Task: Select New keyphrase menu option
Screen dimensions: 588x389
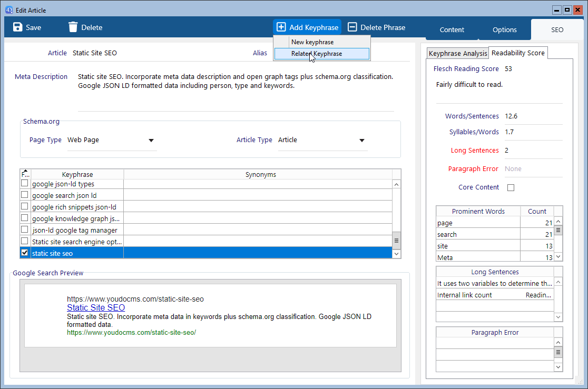Action: [x=312, y=42]
